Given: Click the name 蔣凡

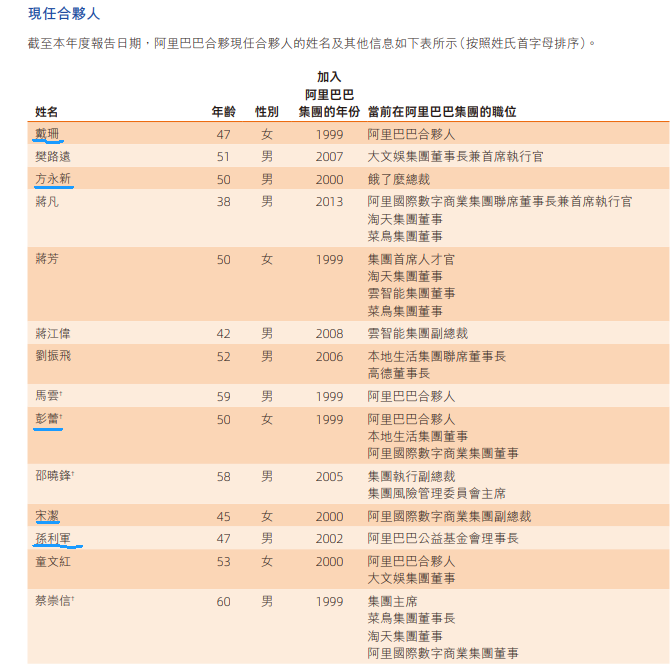Looking at the screenshot, I should coord(47,202).
